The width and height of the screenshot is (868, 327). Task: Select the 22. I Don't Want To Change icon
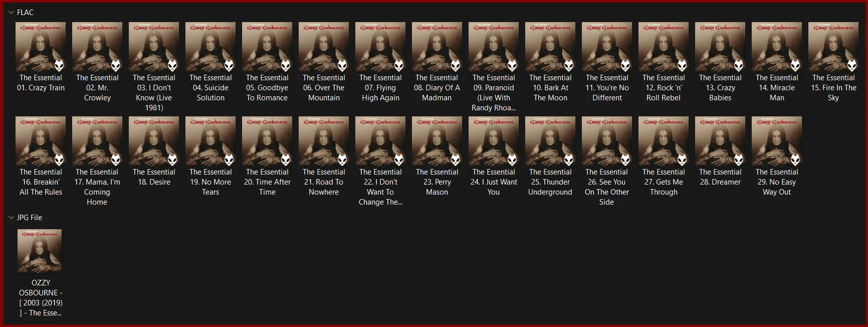click(x=380, y=141)
